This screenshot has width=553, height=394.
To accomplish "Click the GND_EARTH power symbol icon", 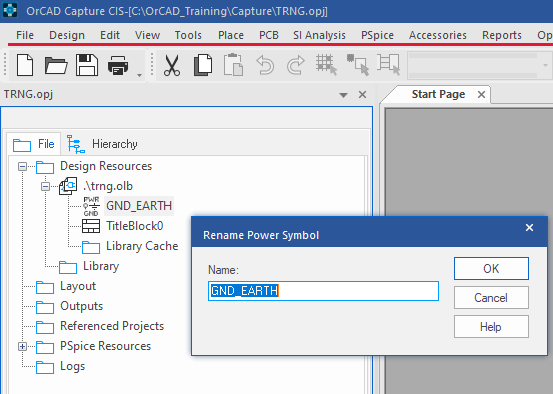I will click(x=91, y=206).
